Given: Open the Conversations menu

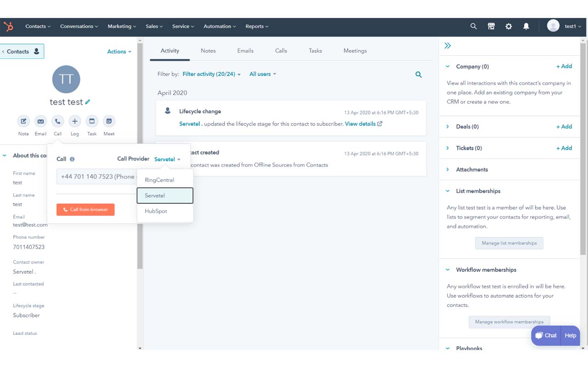Looking at the screenshot, I should (x=79, y=27).
